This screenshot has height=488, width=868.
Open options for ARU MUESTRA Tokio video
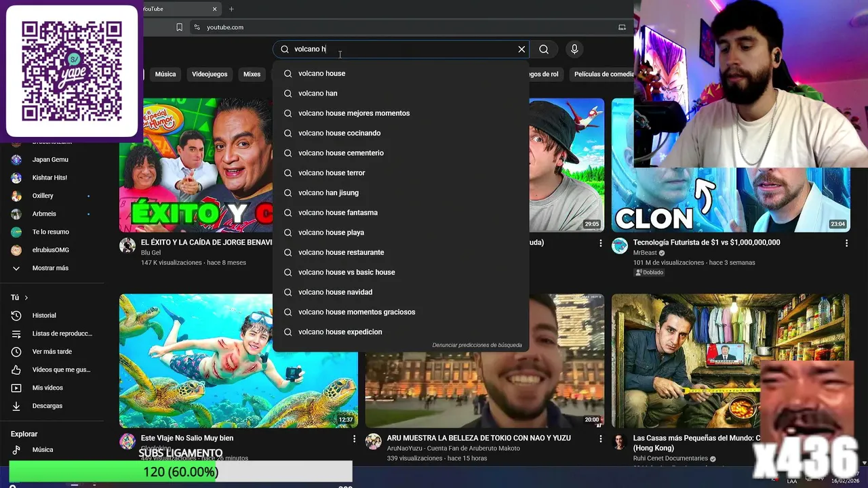click(600, 439)
